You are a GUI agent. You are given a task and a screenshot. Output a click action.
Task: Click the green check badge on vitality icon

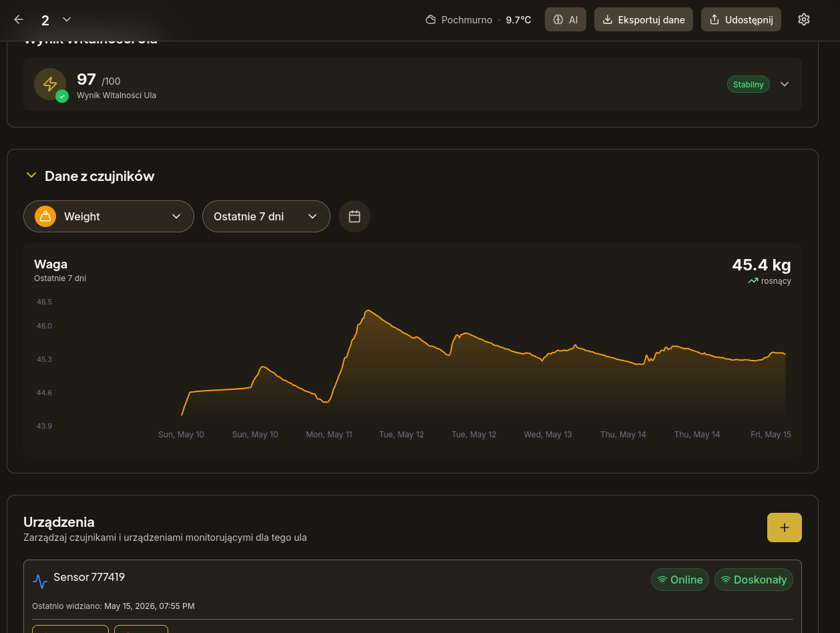pyautogui.click(x=62, y=96)
